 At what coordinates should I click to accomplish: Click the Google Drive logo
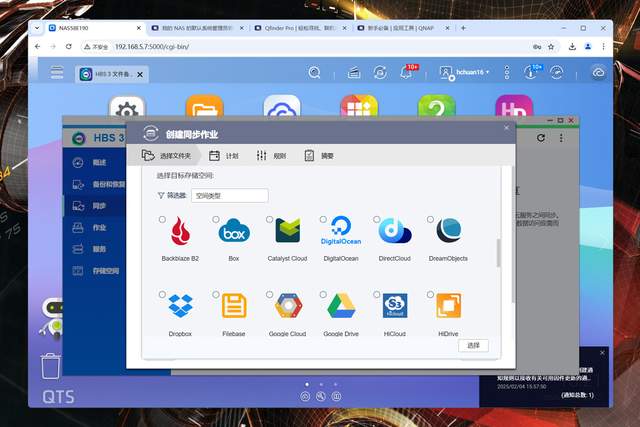pyautogui.click(x=341, y=306)
